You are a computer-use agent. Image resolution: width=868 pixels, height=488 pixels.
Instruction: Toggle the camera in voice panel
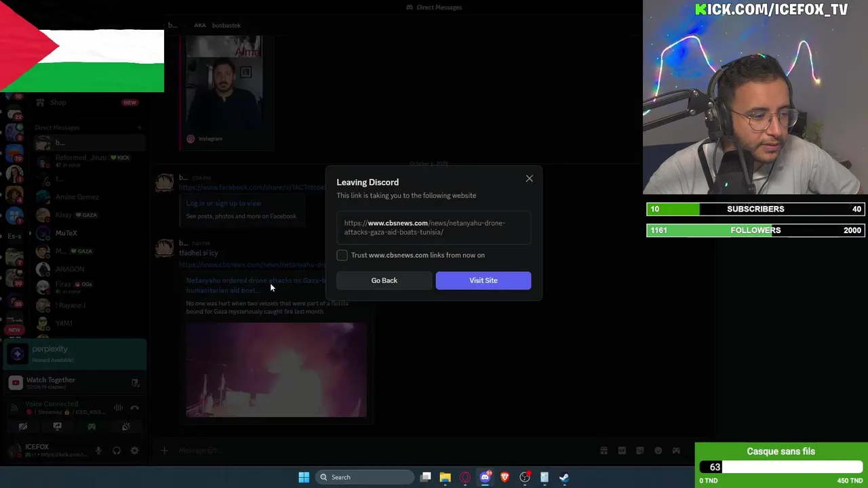click(23, 427)
